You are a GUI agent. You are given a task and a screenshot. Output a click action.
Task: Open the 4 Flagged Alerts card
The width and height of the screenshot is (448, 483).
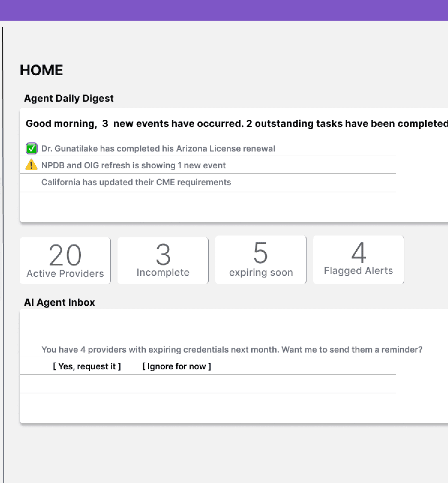tap(358, 260)
